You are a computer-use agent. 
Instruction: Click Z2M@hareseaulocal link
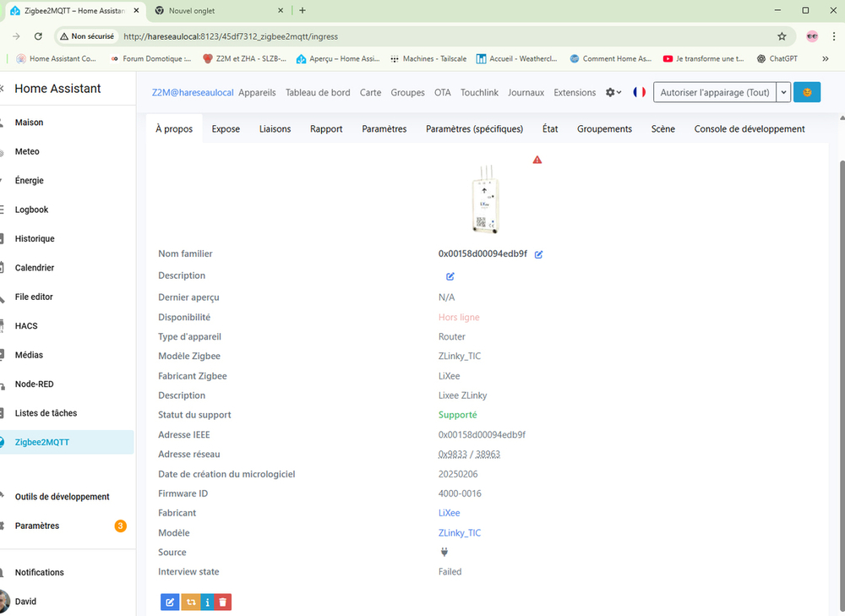(193, 92)
